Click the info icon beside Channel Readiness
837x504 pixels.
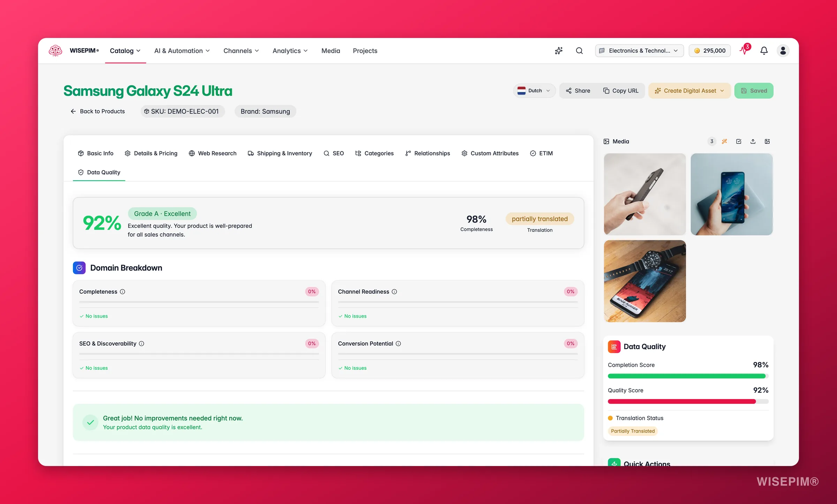pyautogui.click(x=394, y=292)
